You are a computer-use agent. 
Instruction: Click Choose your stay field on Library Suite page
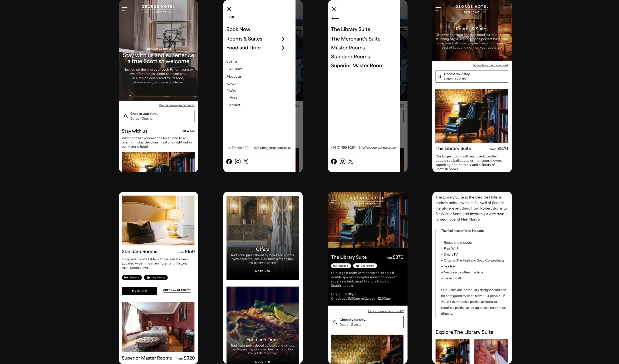click(x=367, y=322)
